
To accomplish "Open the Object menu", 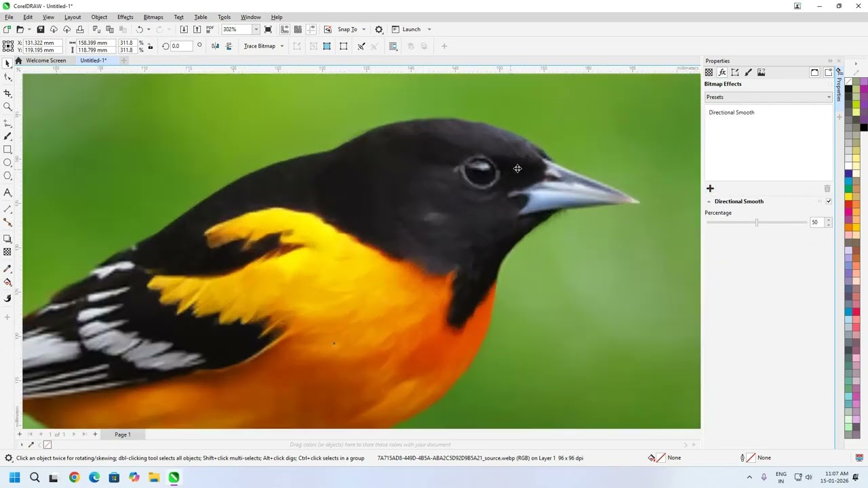I will (99, 17).
